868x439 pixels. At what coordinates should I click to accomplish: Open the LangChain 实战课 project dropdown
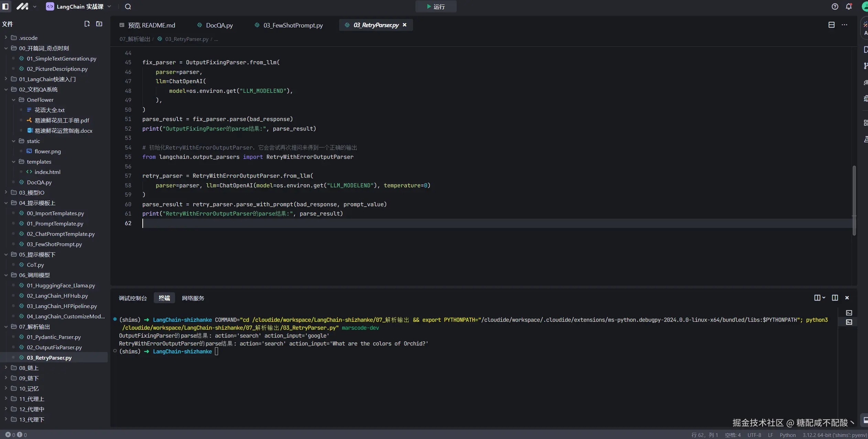[80, 7]
